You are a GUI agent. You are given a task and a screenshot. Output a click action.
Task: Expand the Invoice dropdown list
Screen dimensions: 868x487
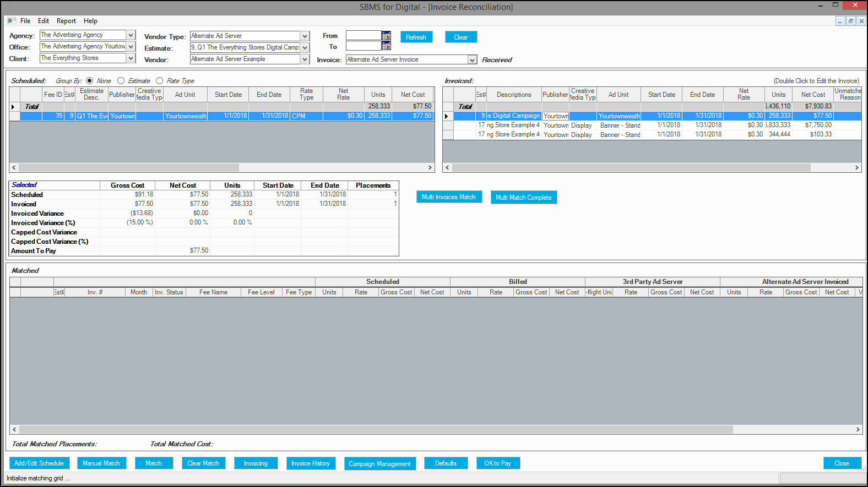coord(472,59)
